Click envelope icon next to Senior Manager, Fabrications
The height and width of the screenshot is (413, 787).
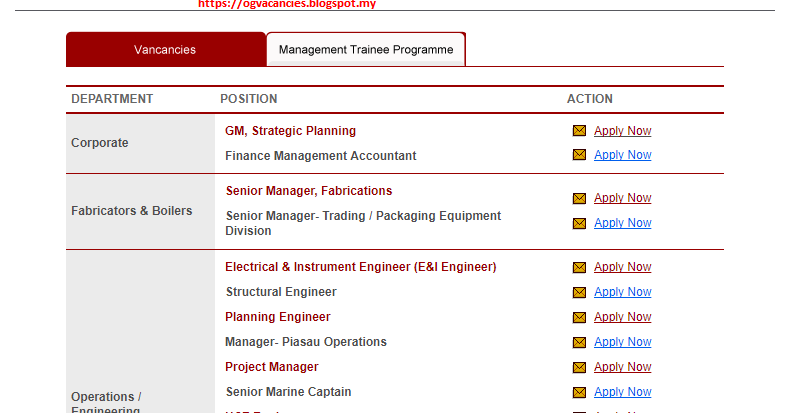coord(579,198)
